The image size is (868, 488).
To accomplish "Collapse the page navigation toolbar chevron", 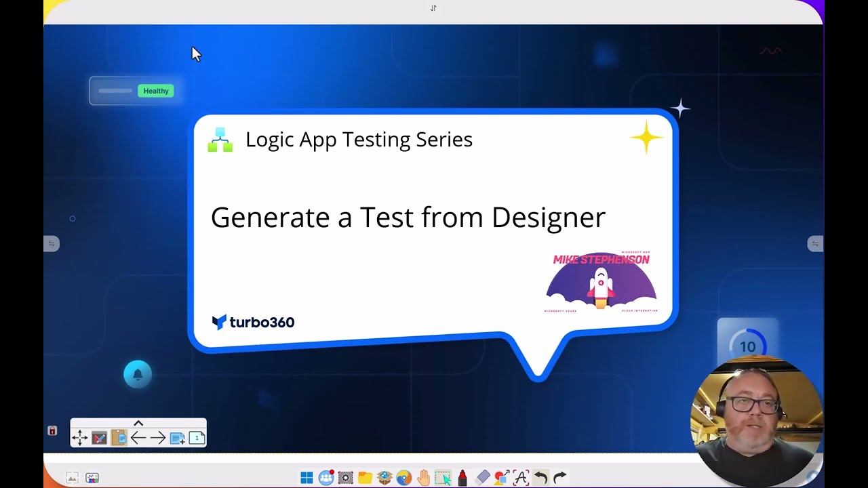I will pos(138,424).
